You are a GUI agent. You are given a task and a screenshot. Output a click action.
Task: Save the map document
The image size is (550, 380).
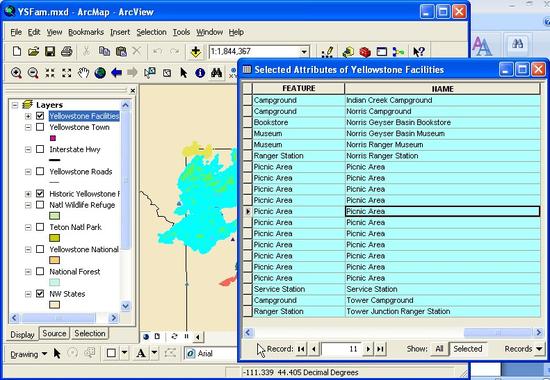pyautogui.click(x=50, y=52)
